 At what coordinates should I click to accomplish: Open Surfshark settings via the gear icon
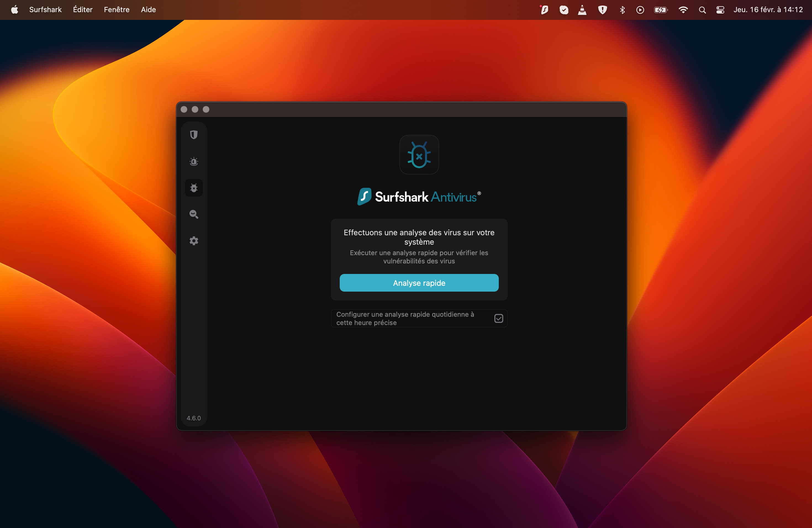[x=194, y=241]
